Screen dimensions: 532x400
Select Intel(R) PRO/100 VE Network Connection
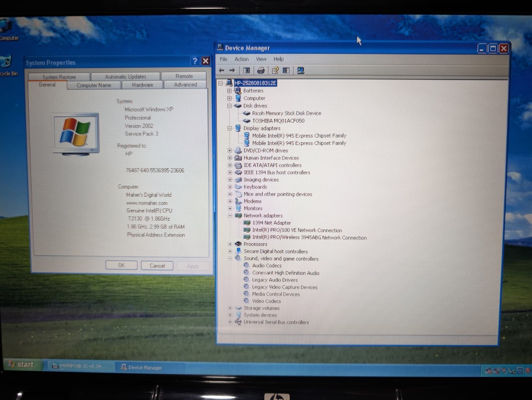pos(297,230)
